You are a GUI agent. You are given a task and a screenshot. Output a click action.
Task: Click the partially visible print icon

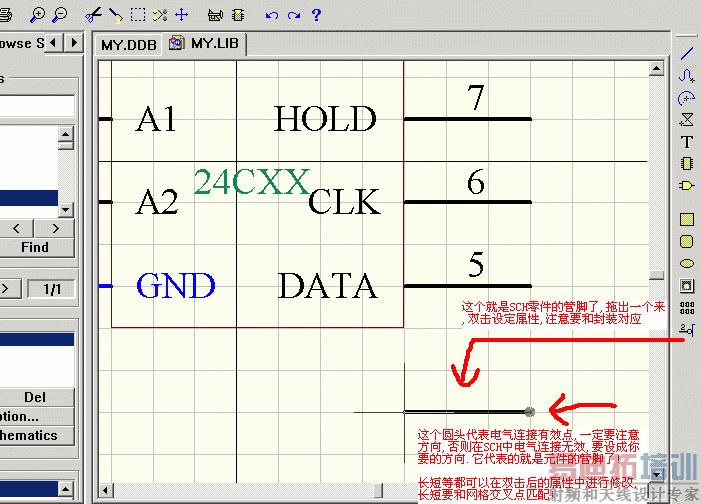click(6, 15)
